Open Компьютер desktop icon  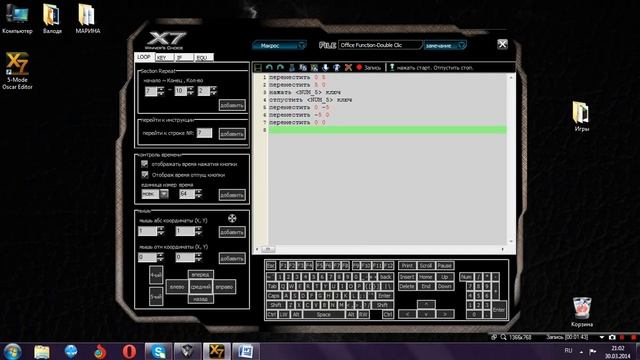point(17,18)
